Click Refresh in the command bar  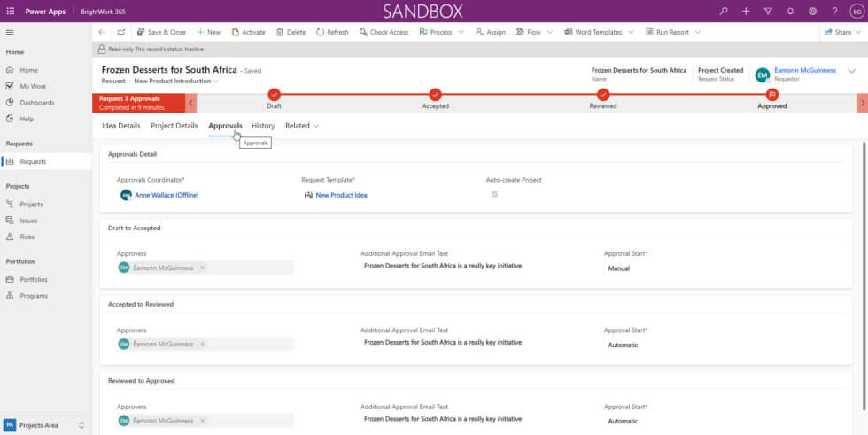pyautogui.click(x=331, y=32)
